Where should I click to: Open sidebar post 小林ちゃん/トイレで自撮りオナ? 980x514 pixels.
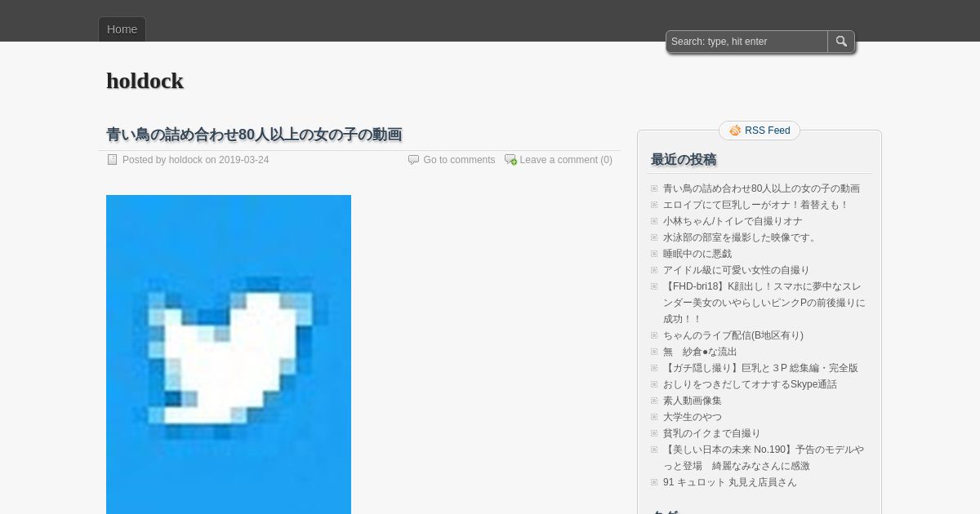pyautogui.click(x=733, y=221)
